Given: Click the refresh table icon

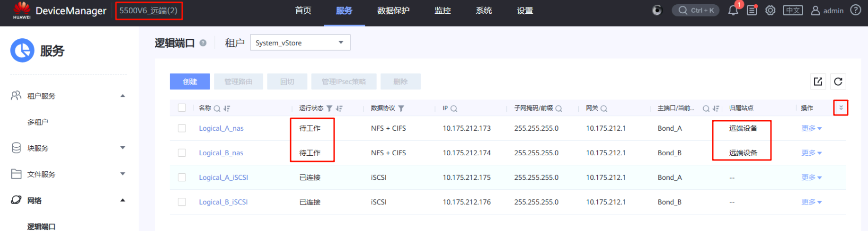Looking at the screenshot, I should 838,81.
